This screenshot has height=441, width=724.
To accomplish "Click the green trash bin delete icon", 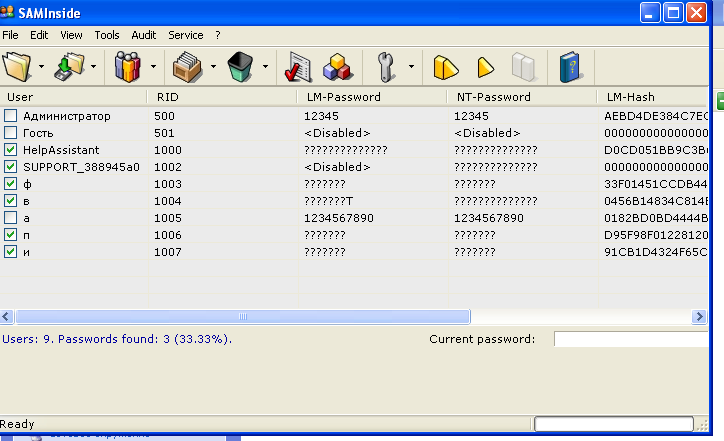I will [240, 67].
